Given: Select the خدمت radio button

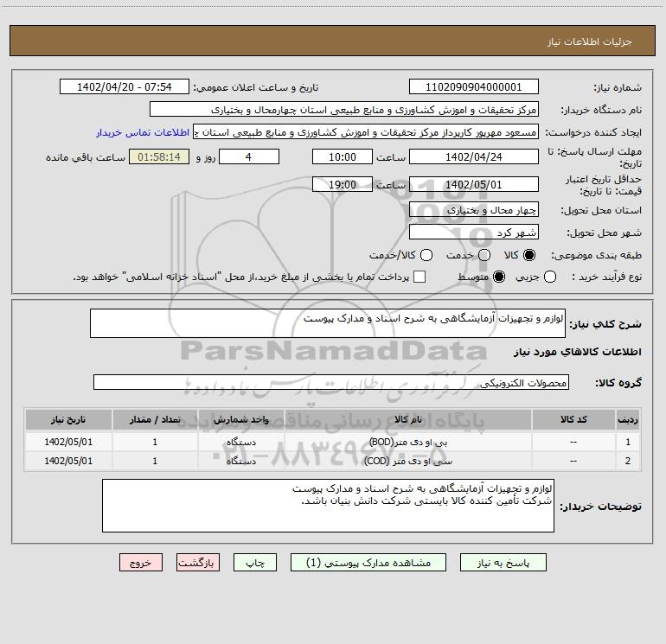Looking at the screenshot, I should pyautogui.click(x=484, y=255).
